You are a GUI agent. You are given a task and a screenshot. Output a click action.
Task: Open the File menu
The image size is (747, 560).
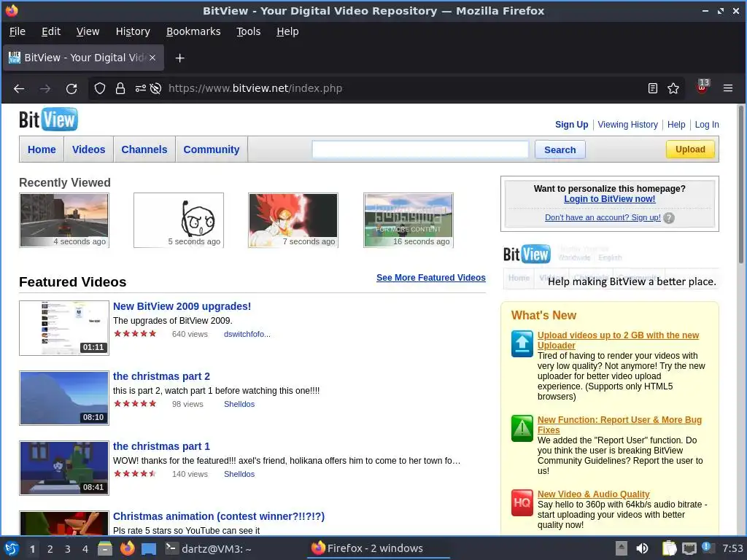click(18, 31)
